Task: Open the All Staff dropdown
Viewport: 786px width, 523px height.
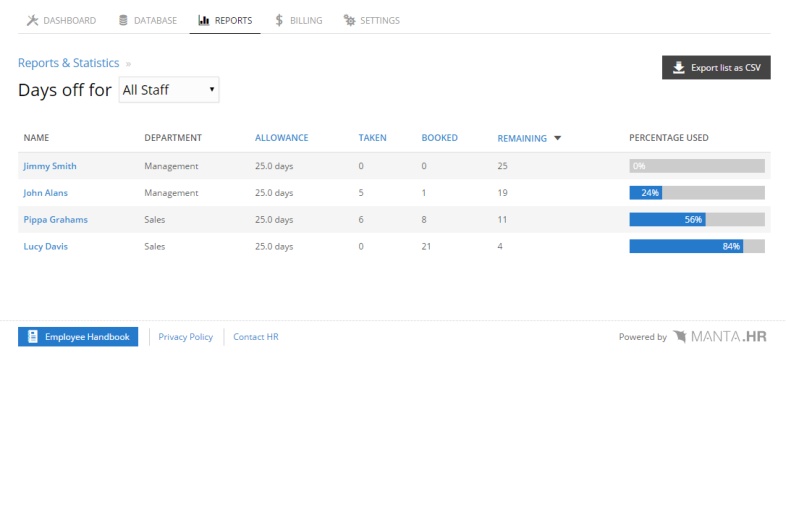Action: tap(169, 90)
